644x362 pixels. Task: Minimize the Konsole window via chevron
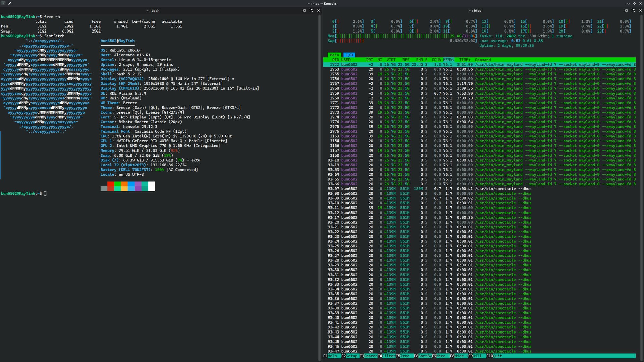[x=628, y=3]
